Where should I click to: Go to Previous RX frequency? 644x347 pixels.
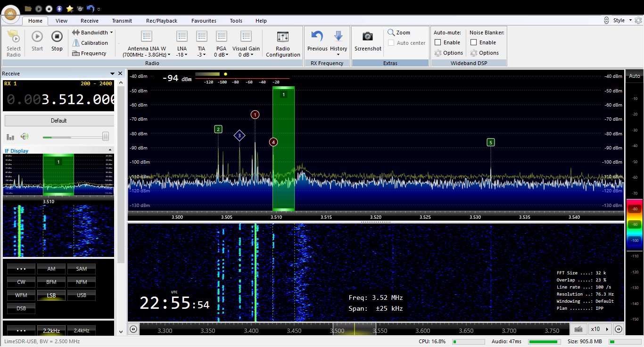pyautogui.click(x=317, y=37)
